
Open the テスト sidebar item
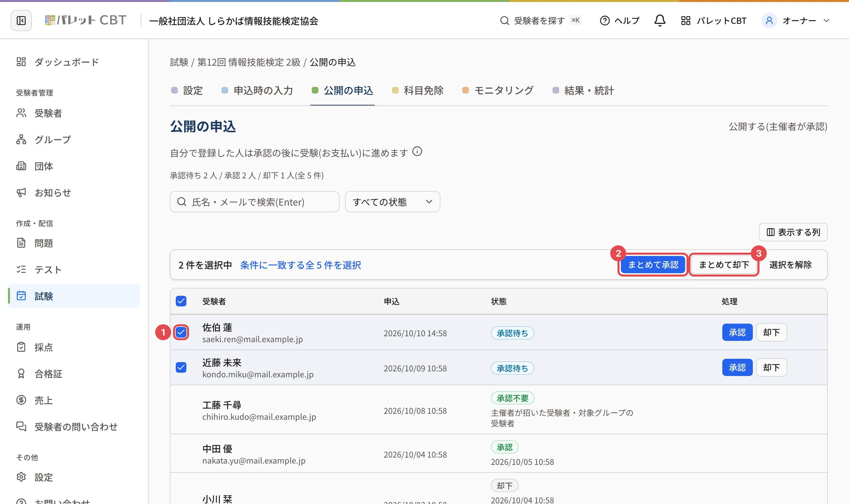pos(74,269)
